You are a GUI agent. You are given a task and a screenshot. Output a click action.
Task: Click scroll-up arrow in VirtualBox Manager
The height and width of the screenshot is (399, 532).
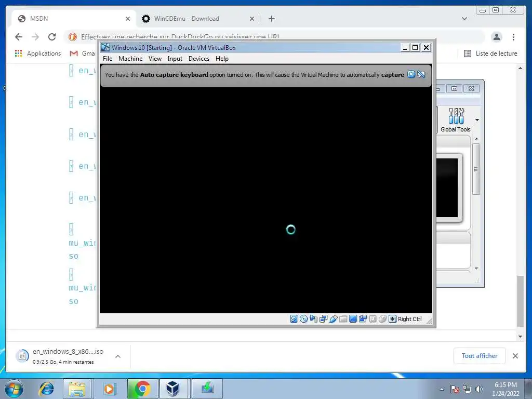[476, 139]
